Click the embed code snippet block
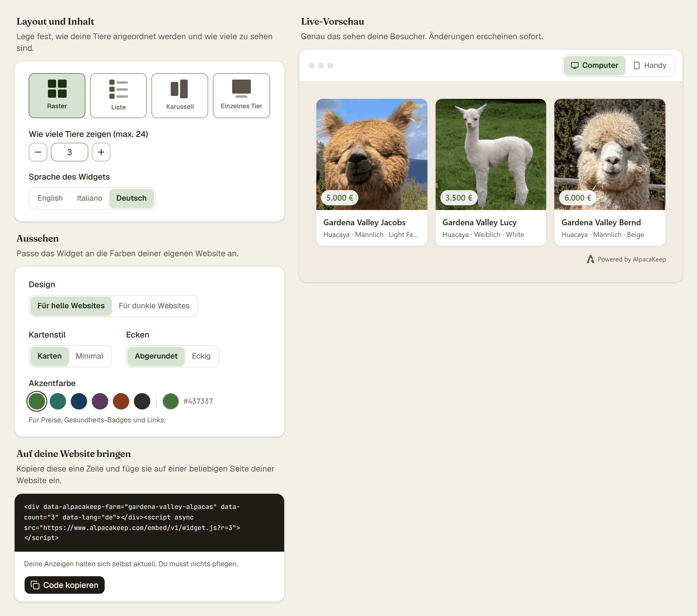This screenshot has width=697, height=616. [x=149, y=522]
